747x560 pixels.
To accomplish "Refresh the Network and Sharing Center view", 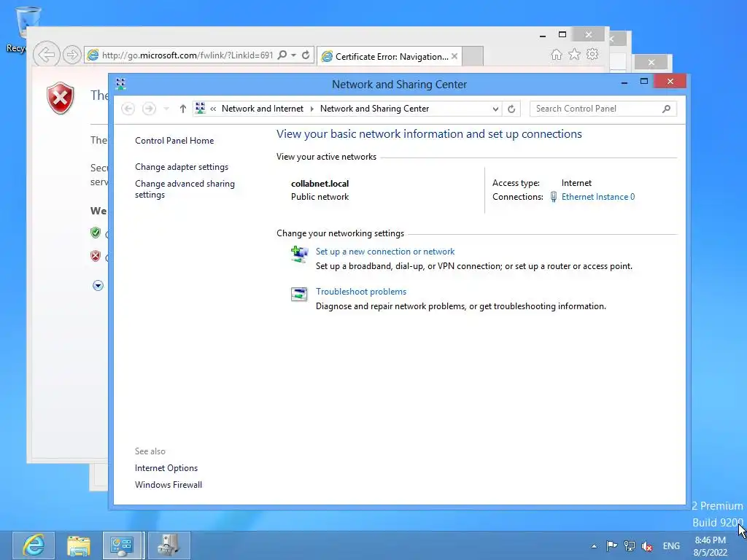I will 511,109.
